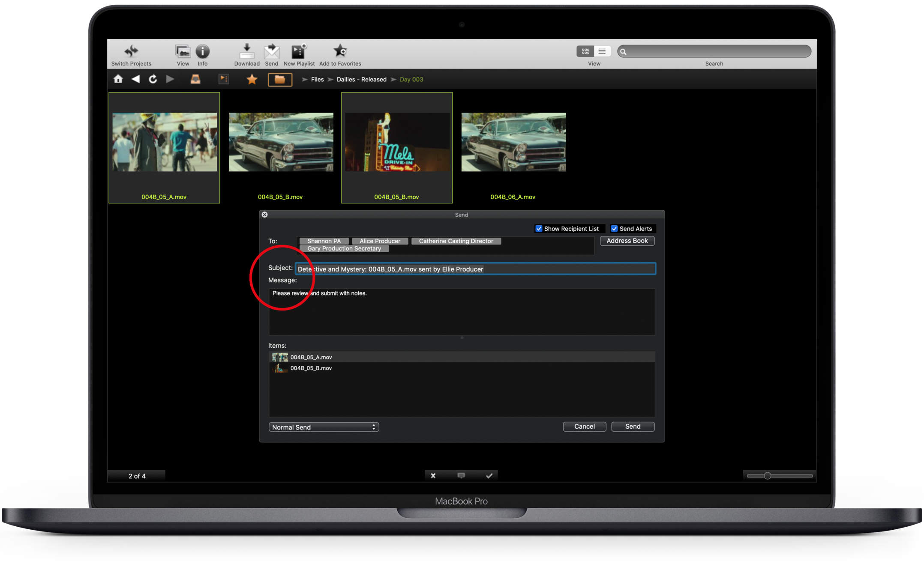
Task: Click the checkmark approve icon at the bottom
Action: 489,475
